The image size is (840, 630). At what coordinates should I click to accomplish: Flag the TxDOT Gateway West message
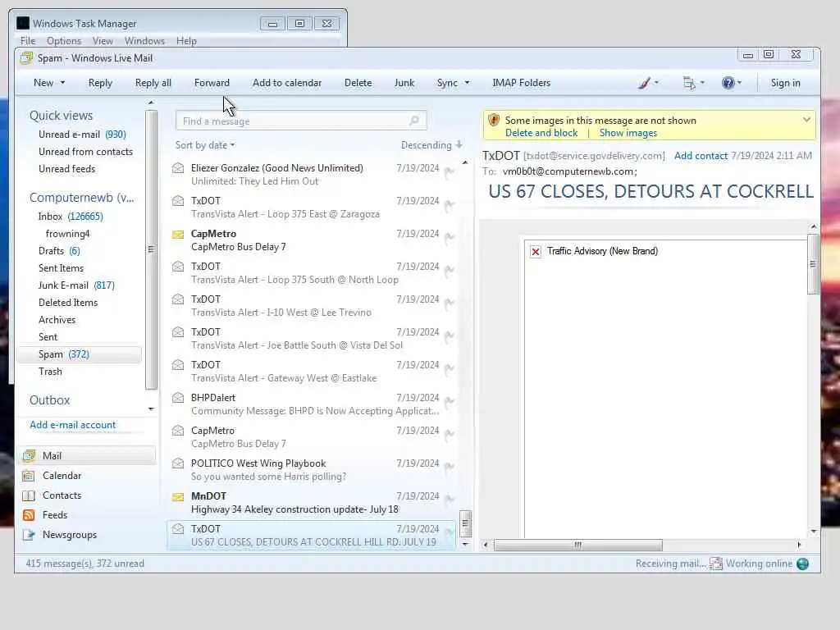[x=450, y=368]
